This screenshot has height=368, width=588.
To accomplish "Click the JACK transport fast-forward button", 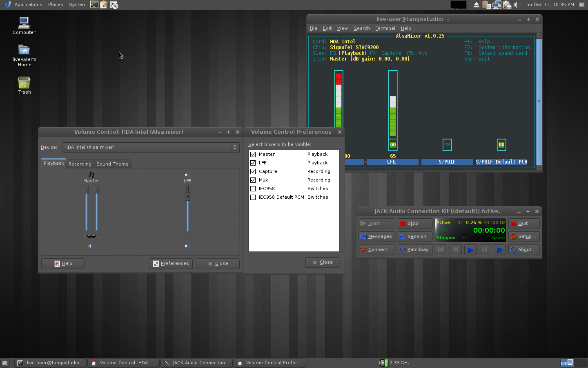I will point(499,250).
